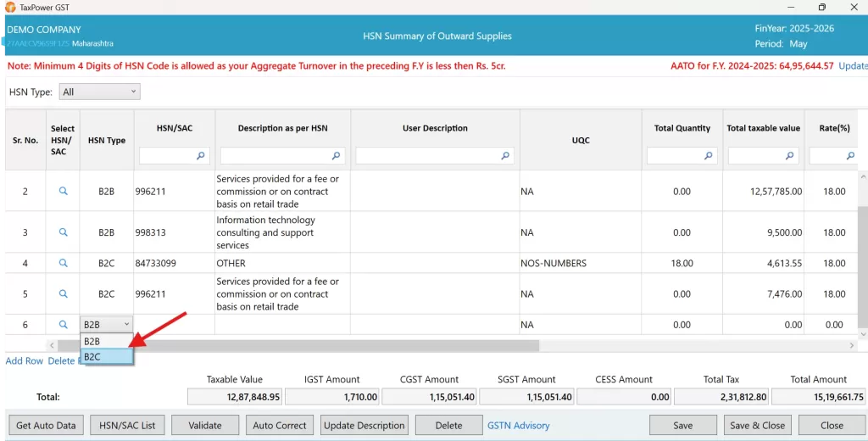Image resolution: width=868 pixels, height=441 pixels.
Task: Click the horizontal scrollbar right arrow
Action: tap(851, 346)
